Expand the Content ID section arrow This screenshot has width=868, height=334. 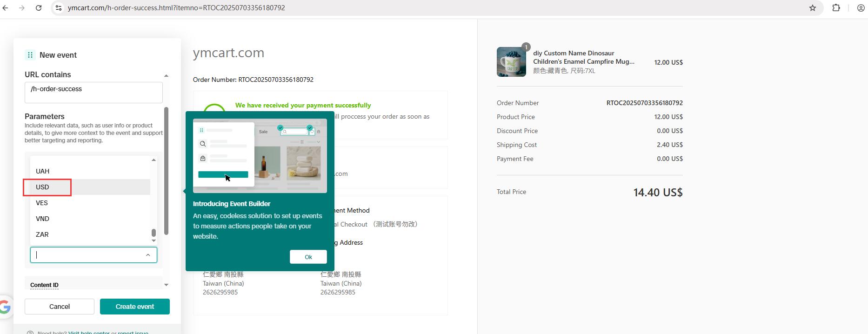click(166, 285)
